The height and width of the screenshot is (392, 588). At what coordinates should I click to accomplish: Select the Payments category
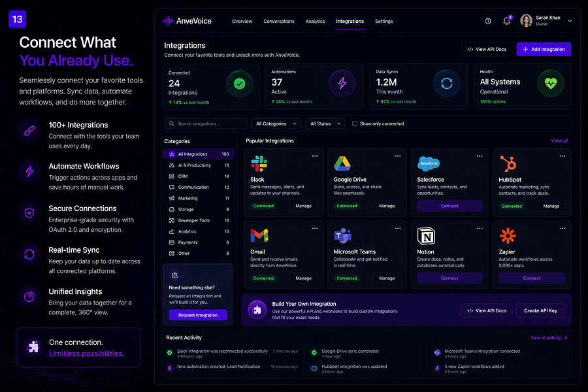click(x=199, y=242)
